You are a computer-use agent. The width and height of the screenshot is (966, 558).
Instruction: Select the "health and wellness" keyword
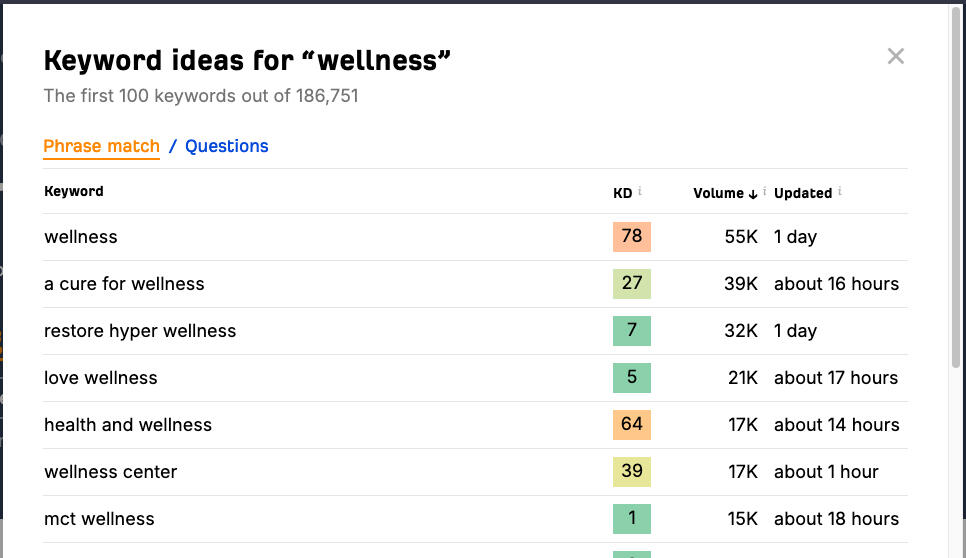pyautogui.click(x=128, y=425)
